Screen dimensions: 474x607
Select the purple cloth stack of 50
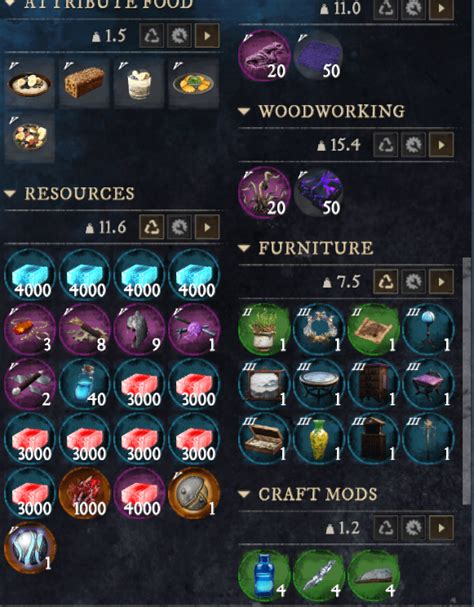319,56
